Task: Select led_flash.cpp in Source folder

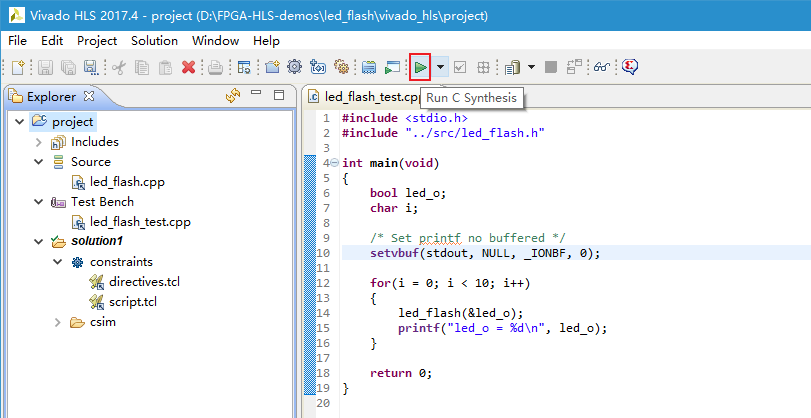Action: click(126, 182)
